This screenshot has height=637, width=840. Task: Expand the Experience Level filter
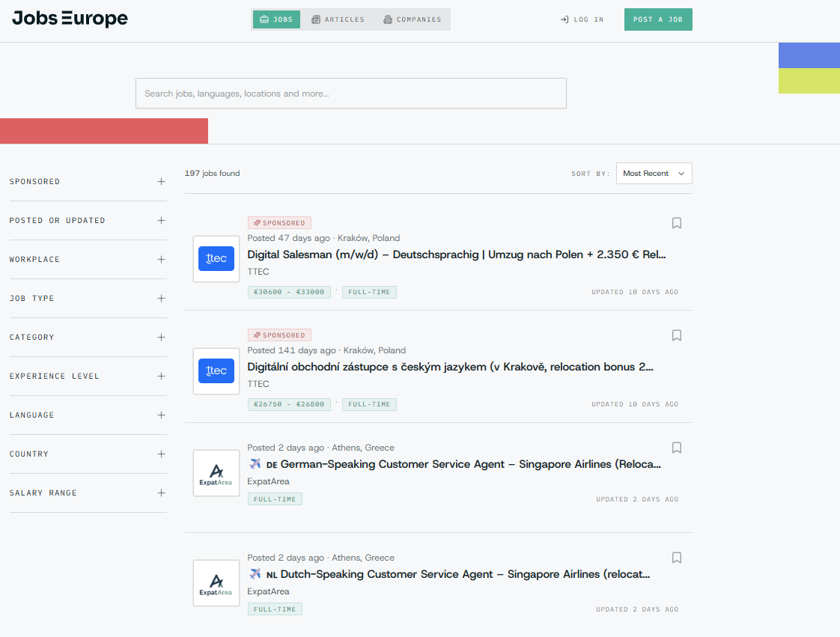click(88, 376)
